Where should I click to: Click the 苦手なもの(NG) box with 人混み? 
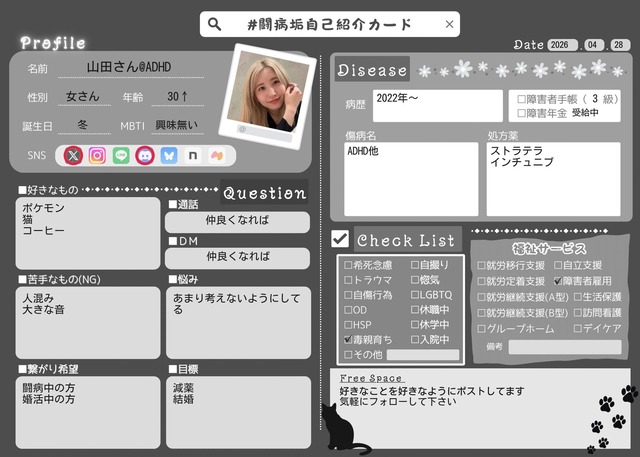click(88, 323)
